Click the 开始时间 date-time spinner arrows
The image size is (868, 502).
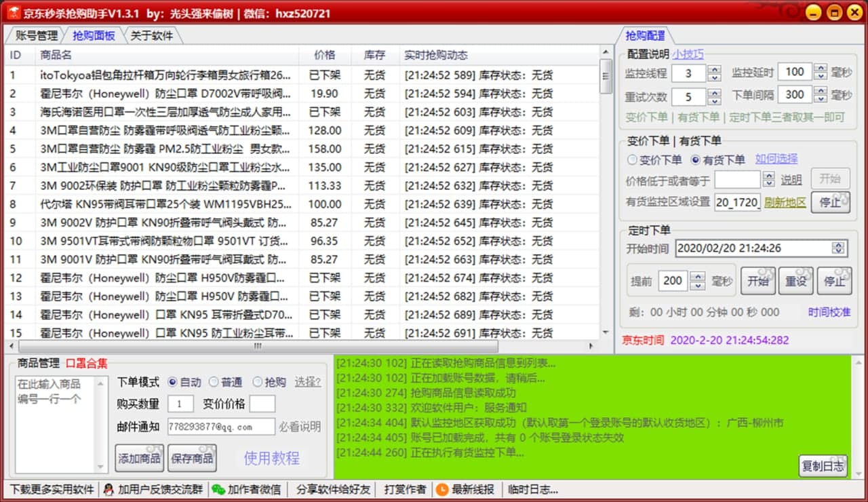839,248
